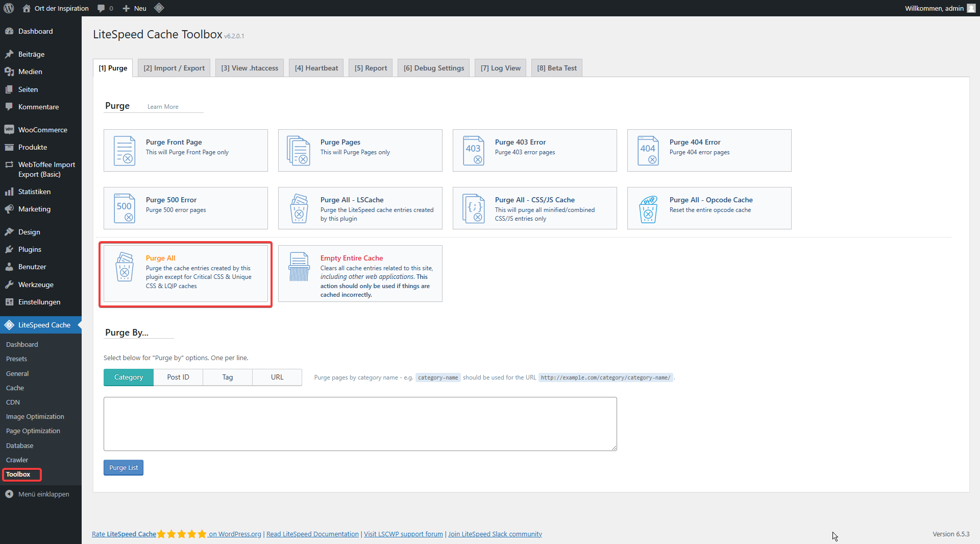Screen dimensions: 980x544
Task: Click the Seiten pages icon in sidebar
Action: (9, 89)
